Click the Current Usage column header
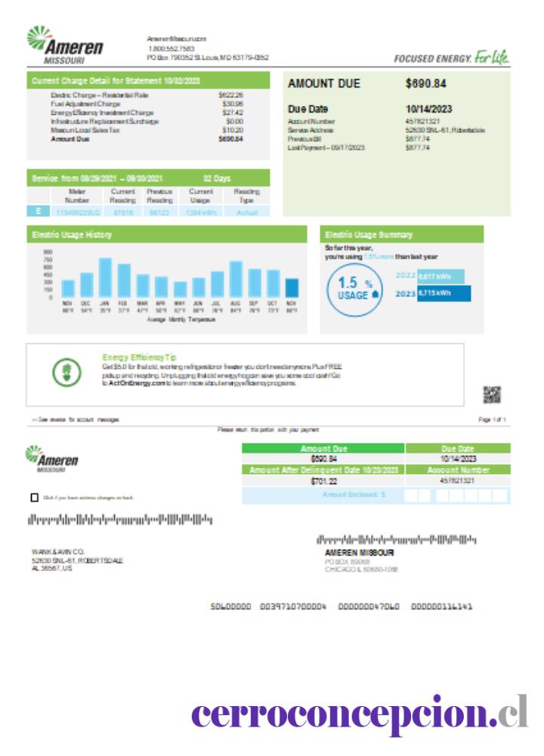The image size is (544, 756). [x=200, y=196]
